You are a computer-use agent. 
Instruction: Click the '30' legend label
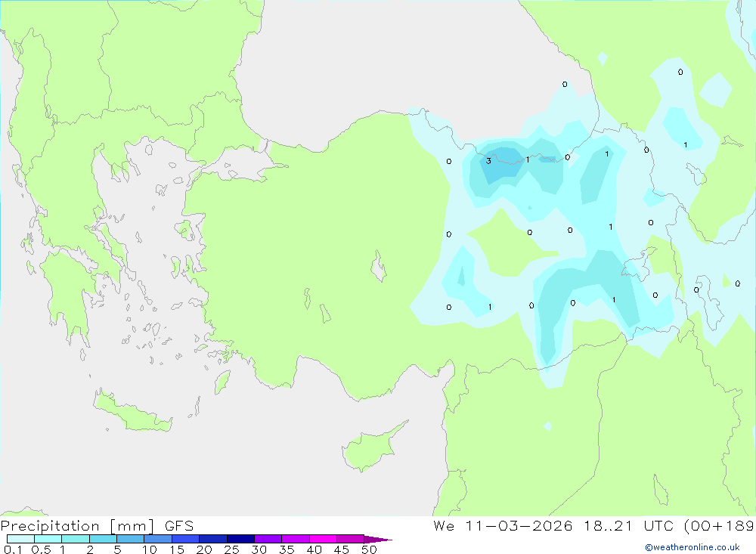pyautogui.click(x=259, y=549)
